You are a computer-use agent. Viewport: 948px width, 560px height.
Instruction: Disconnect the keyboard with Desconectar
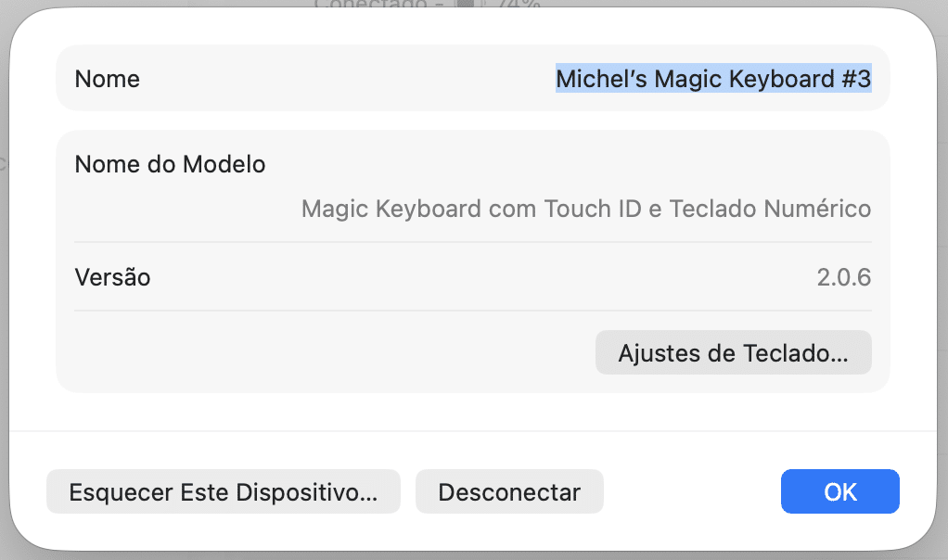click(509, 492)
